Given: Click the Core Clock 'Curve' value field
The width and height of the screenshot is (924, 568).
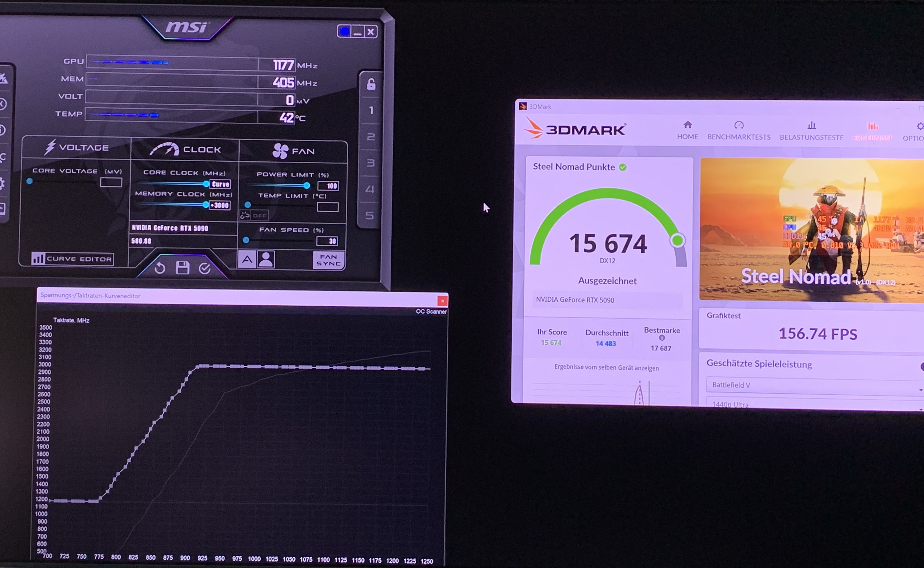Looking at the screenshot, I should pyautogui.click(x=220, y=184).
